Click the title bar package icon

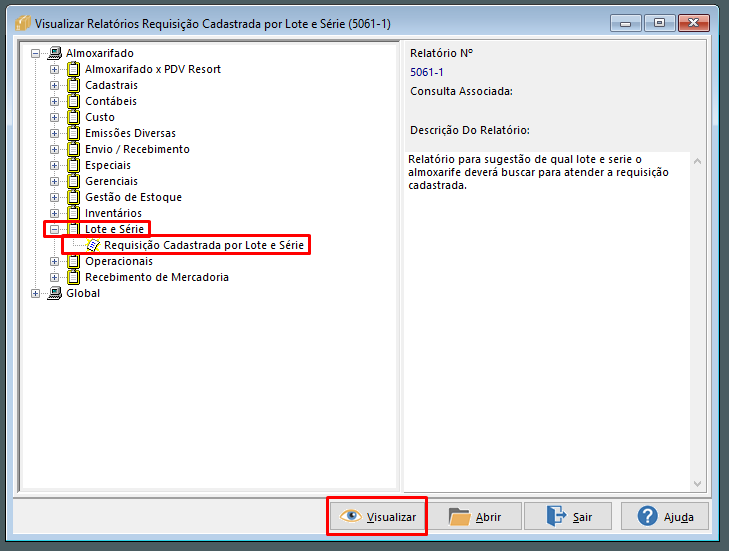coord(22,23)
